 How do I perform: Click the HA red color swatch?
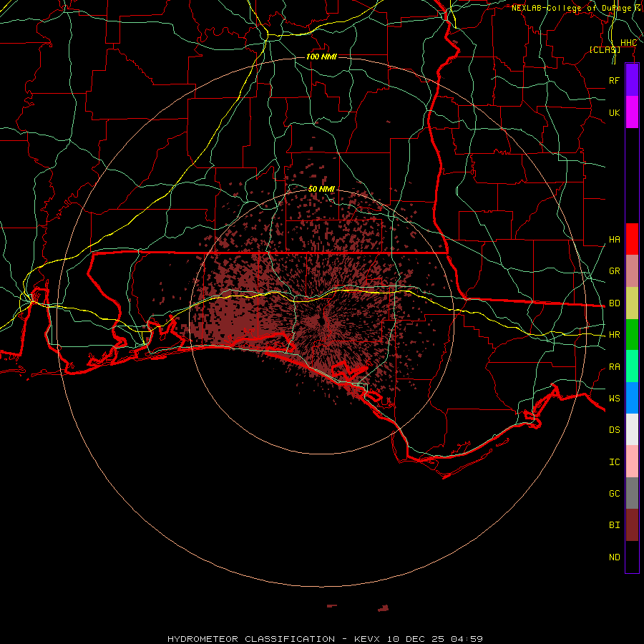(632, 239)
